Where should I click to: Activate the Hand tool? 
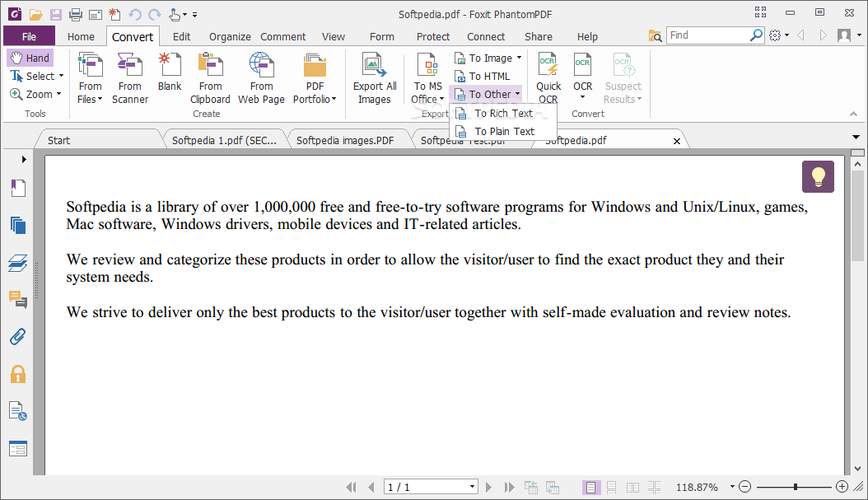[30, 58]
